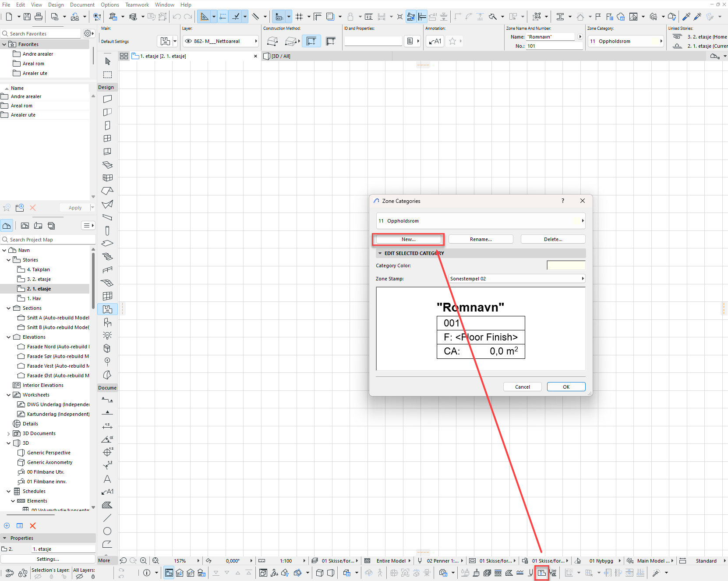Click the Search Project Map field

[48, 240]
